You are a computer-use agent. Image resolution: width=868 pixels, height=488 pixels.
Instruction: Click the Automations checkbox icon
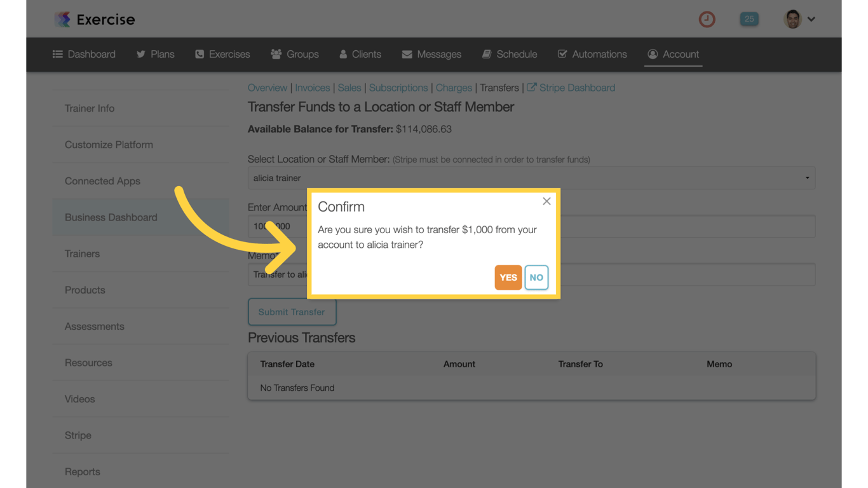click(562, 54)
